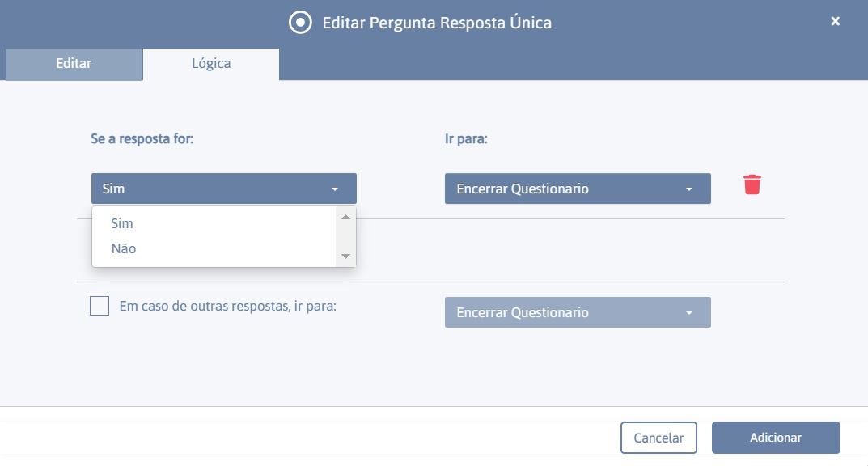868x466 pixels.
Task: Click the caret arrow on Sim dropdown
Action: click(x=335, y=189)
